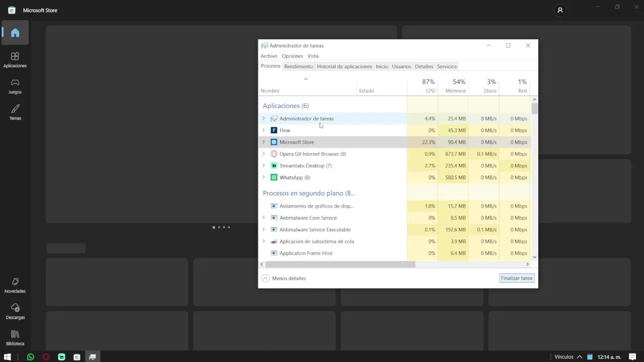Click the Antimalware Core Service icon
The width and height of the screenshot is (644, 362).
click(x=274, y=218)
